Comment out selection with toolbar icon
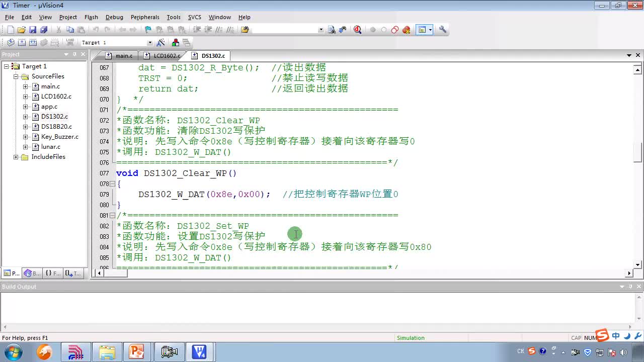This screenshot has height=362, width=644. pos(219,30)
